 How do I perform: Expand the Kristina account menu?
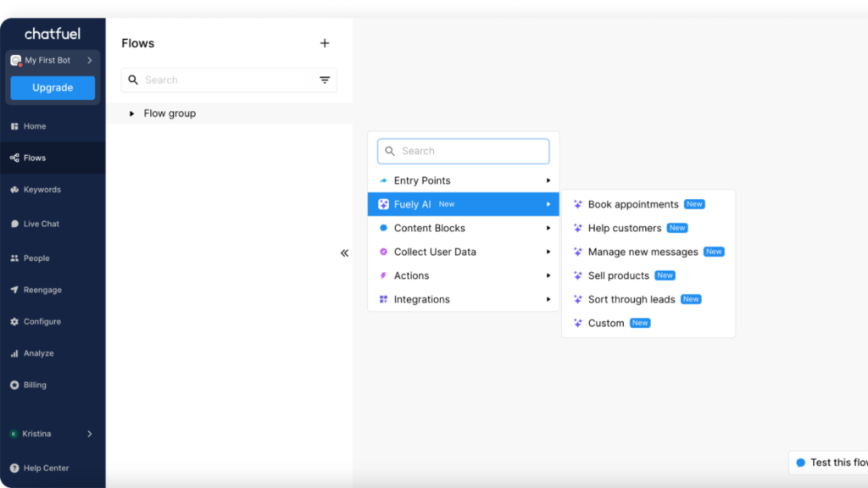click(x=53, y=434)
